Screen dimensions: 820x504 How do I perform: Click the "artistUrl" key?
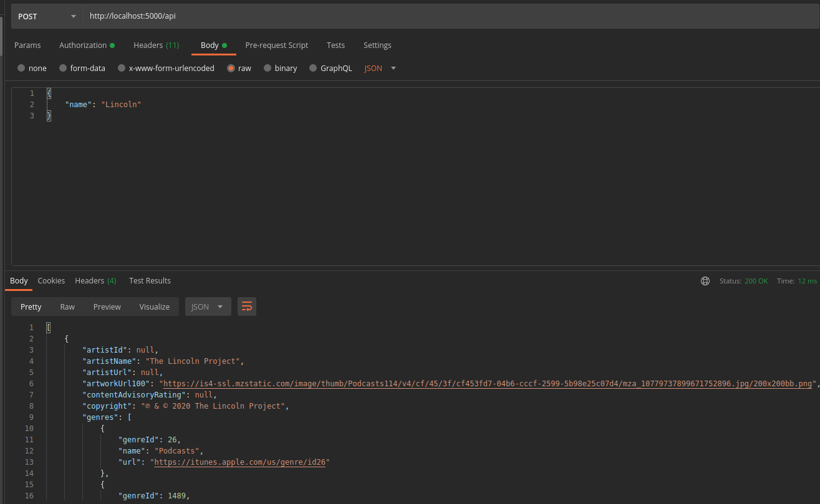tap(107, 373)
